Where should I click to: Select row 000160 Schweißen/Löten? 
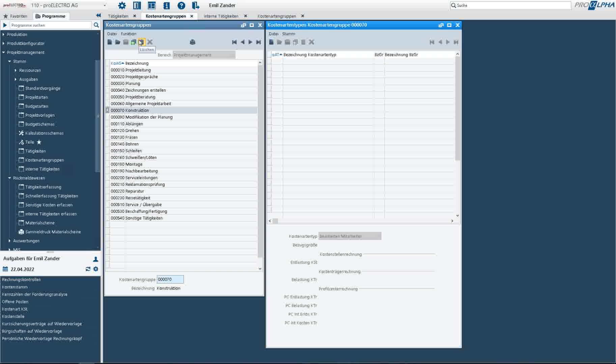point(182,157)
